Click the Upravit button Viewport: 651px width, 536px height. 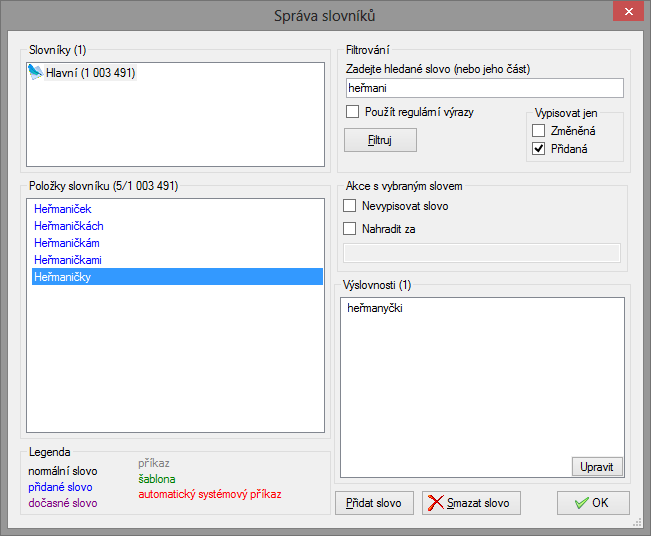(597, 467)
